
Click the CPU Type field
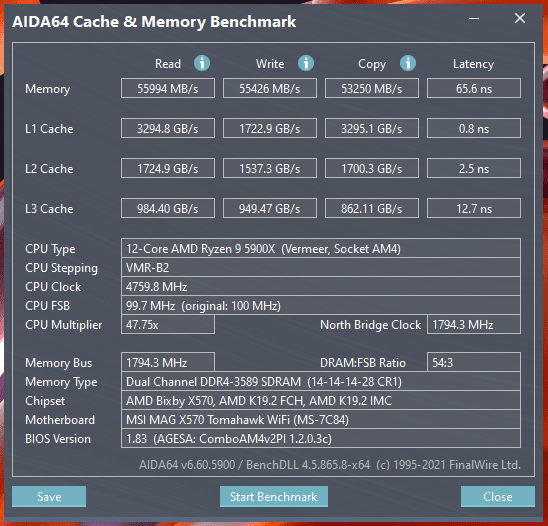321,248
